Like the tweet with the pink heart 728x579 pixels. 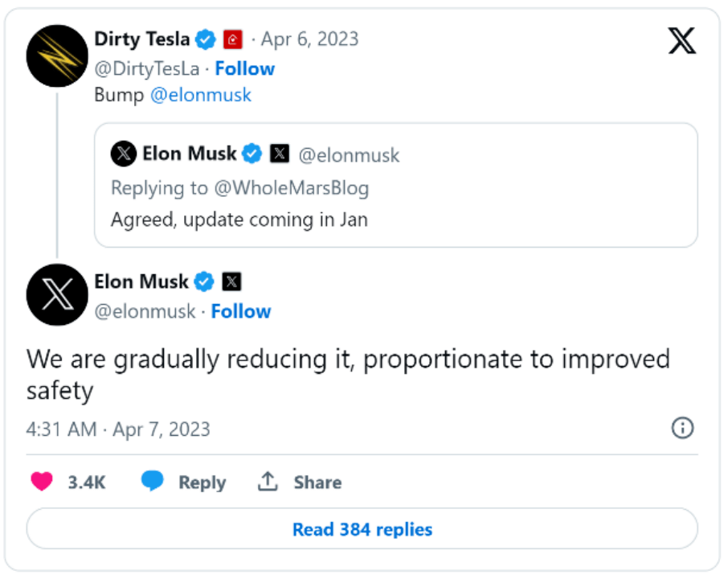click(42, 482)
